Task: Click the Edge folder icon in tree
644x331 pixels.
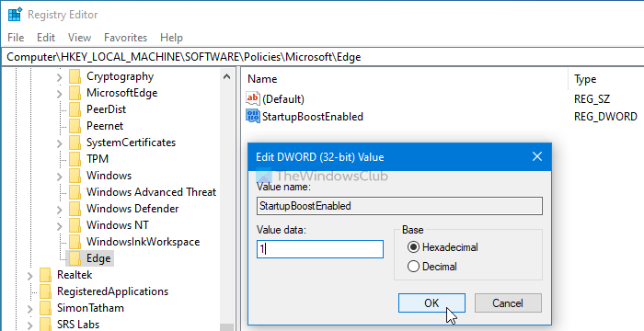Action: [75, 258]
